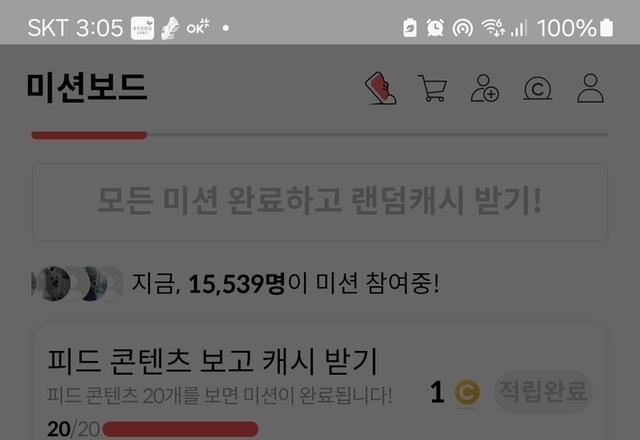Tap the 20/20 feed progress bar

(x=180, y=429)
